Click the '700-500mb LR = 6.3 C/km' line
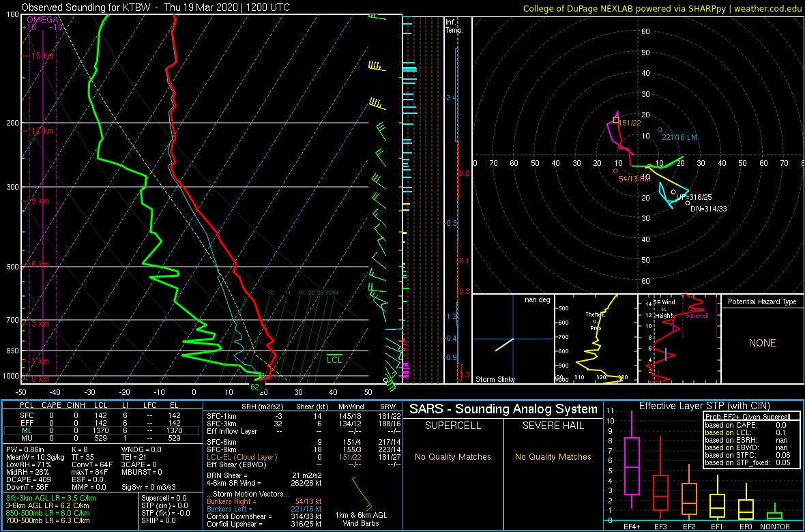 click(x=48, y=520)
